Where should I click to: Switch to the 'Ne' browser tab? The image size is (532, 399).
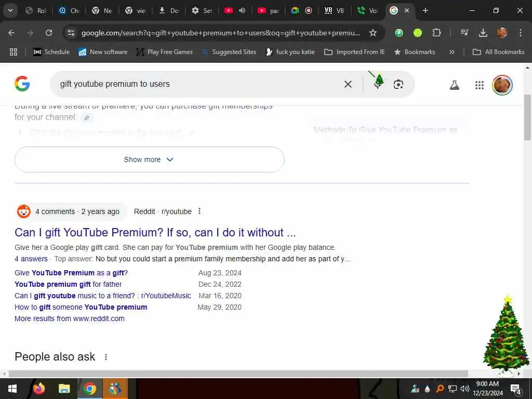[x=102, y=10]
